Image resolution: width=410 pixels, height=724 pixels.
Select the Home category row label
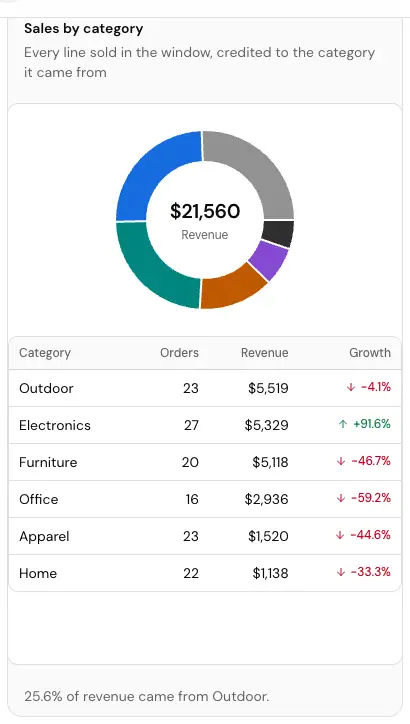[x=38, y=573]
